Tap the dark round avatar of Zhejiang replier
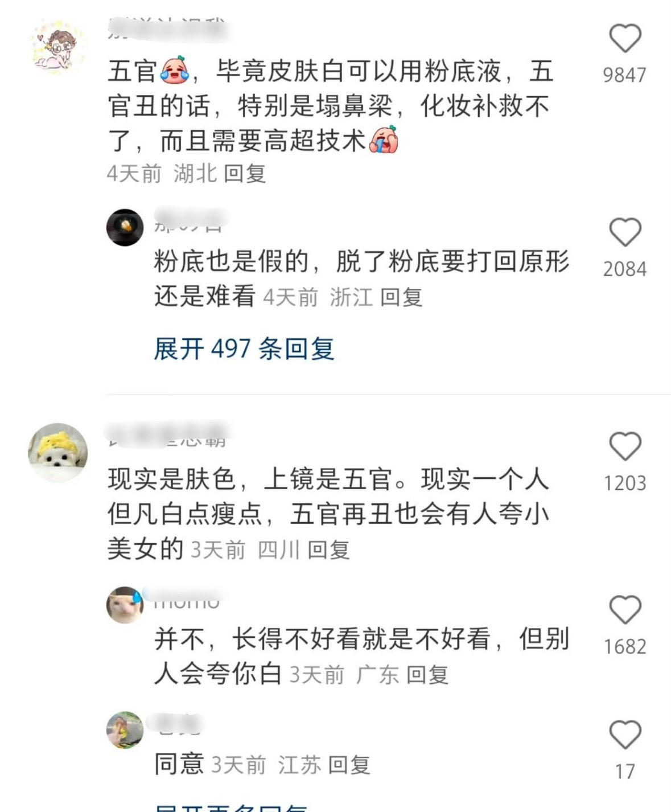This screenshot has width=671, height=812. [125, 227]
